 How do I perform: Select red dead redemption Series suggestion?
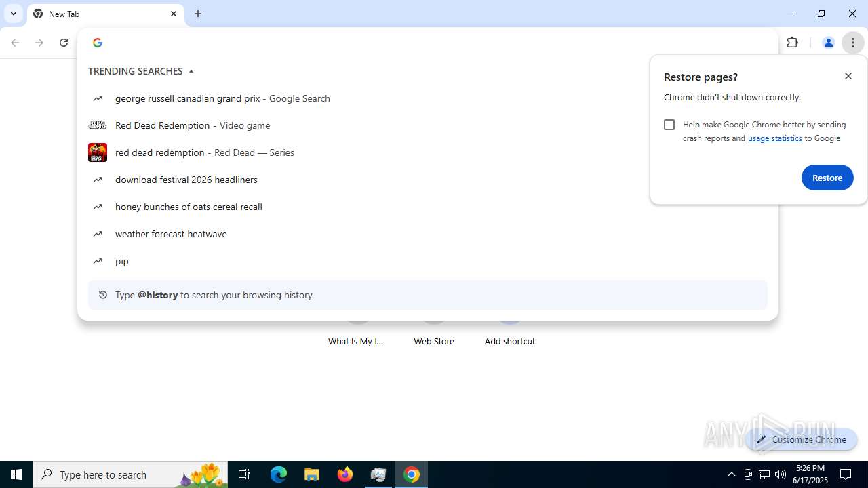428,152
